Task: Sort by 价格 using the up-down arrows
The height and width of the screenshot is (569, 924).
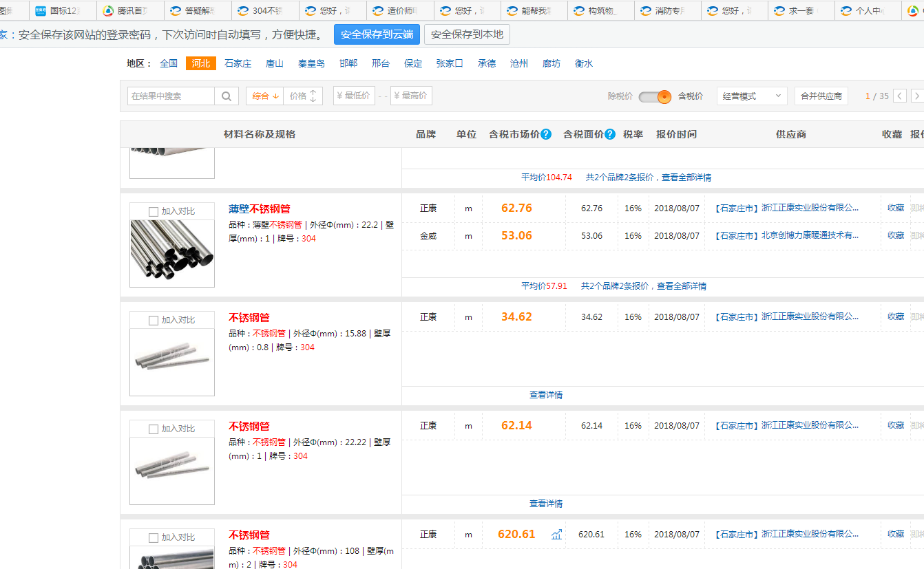Action: click(304, 96)
